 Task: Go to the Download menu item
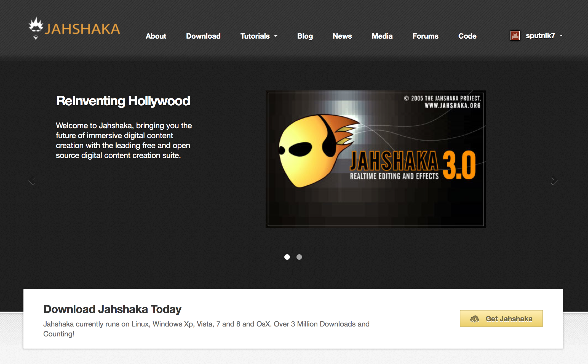click(203, 36)
